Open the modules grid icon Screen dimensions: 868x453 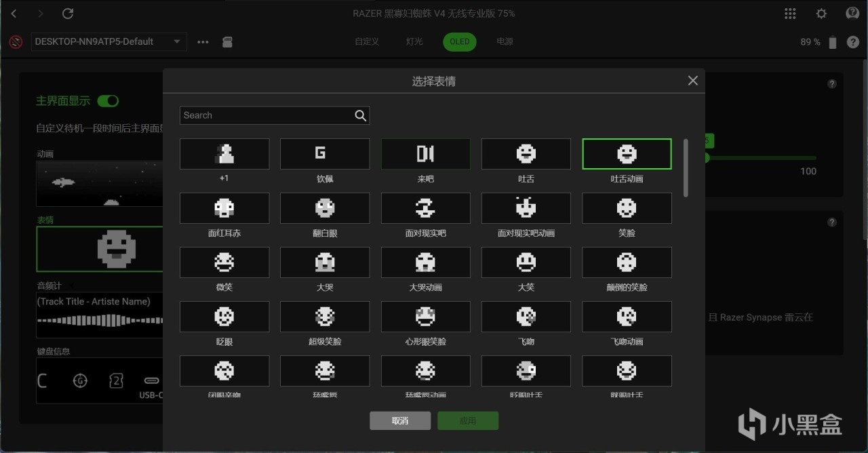coord(790,14)
